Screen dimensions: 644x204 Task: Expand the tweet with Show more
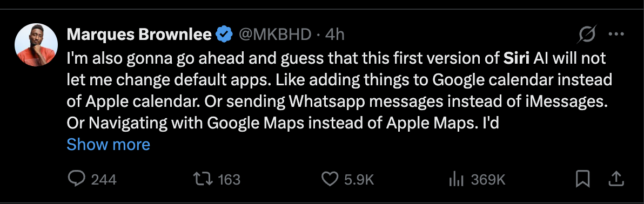109,145
